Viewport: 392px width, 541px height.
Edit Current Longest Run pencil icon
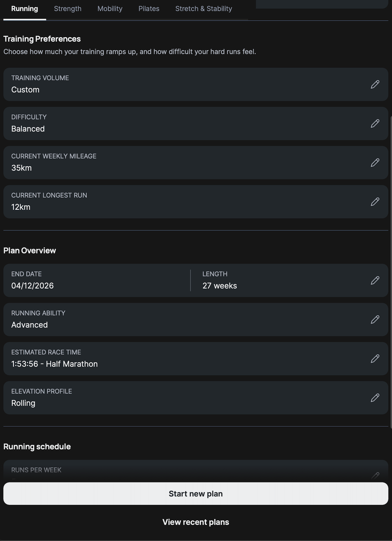point(375,202)
